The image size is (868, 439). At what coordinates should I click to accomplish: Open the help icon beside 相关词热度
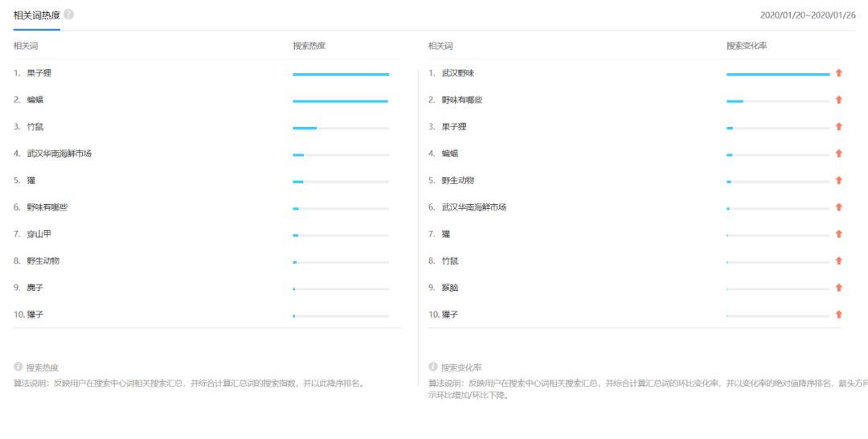pyautogui.click(x=68, y=14)
